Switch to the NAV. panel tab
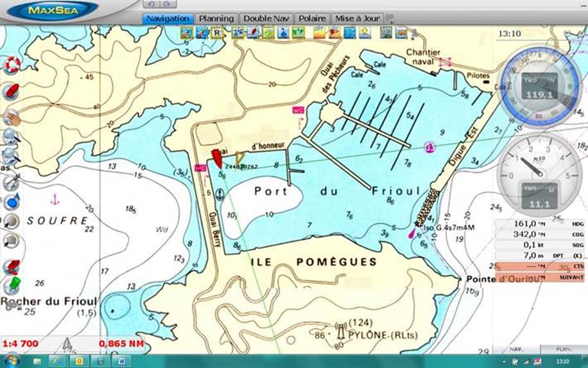Image resolution: width=588 pixels, height=368 pixels. (x=515, y=349)
